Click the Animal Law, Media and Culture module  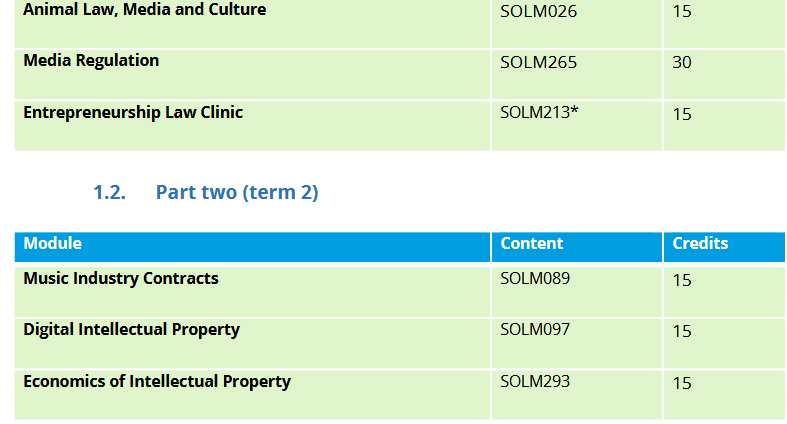coord(145,10)
